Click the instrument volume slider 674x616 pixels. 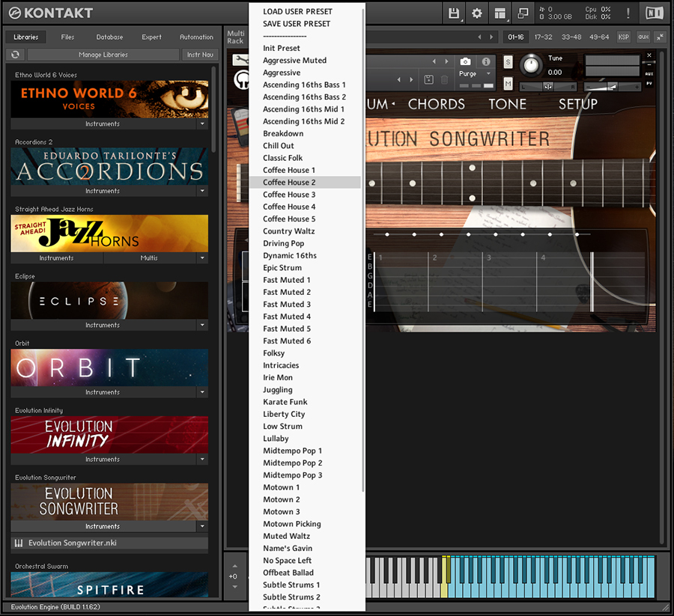click(612, 87)
